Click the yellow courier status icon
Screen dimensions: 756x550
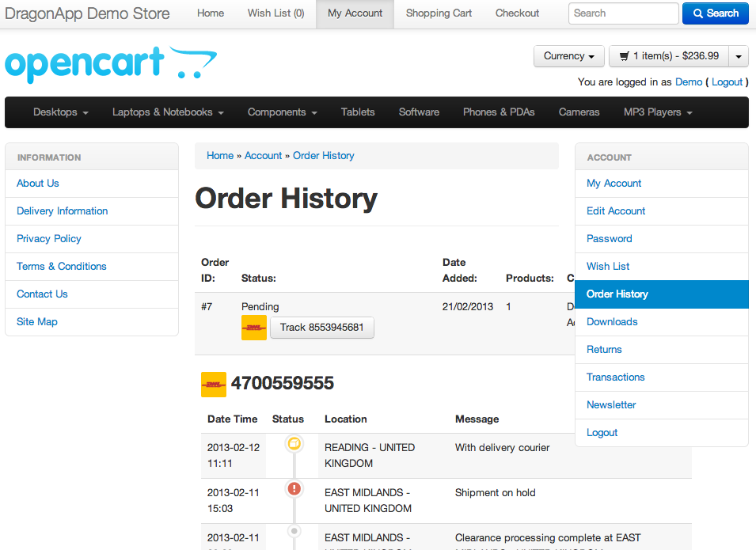point(294,444)
